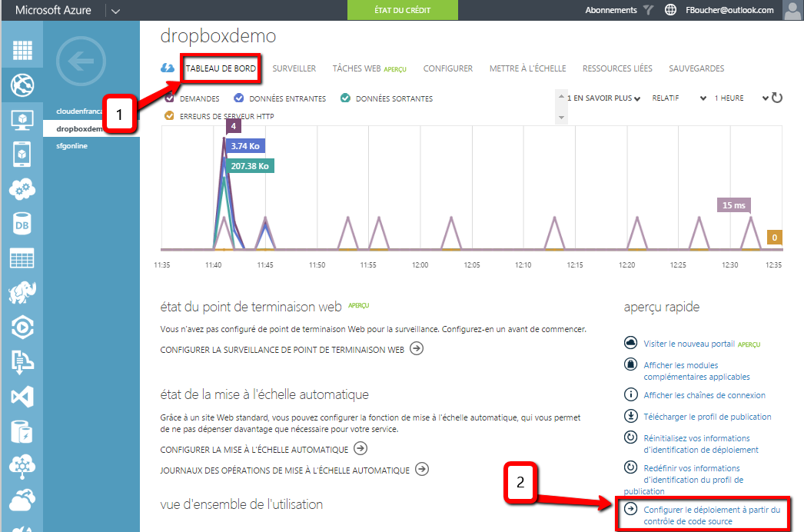Open the Mettre à l'échelle tab

527,68
